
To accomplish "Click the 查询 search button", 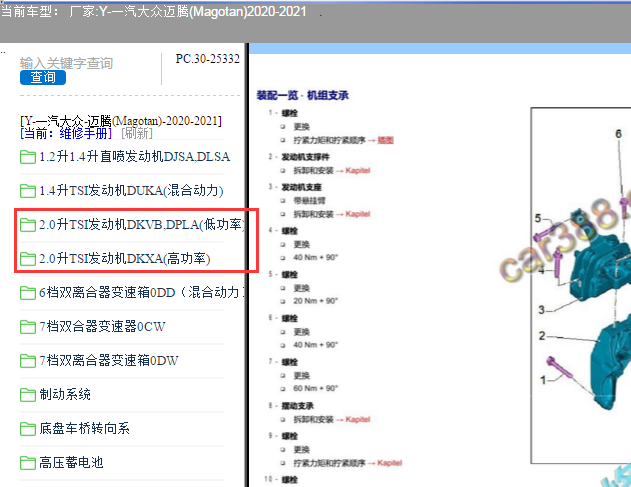I will coord(43,77).
